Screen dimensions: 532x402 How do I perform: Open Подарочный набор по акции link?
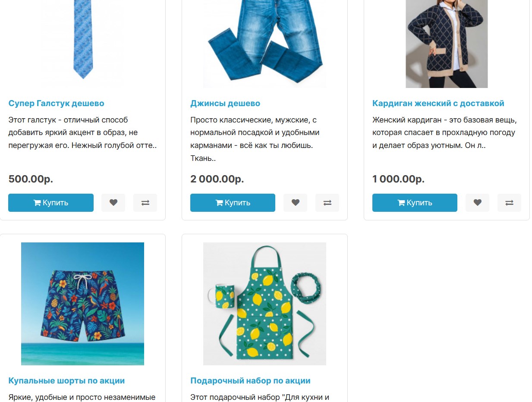click(x=250, y=381)
